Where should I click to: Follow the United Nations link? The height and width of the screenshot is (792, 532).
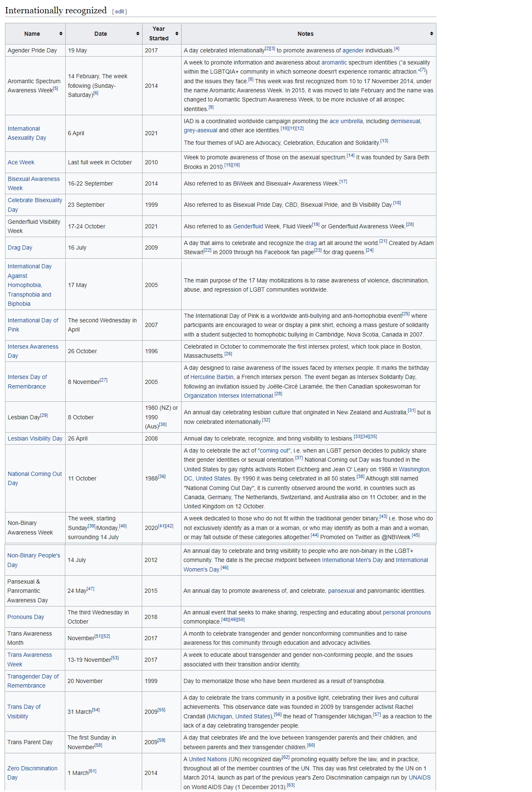[x=208, y=759]
